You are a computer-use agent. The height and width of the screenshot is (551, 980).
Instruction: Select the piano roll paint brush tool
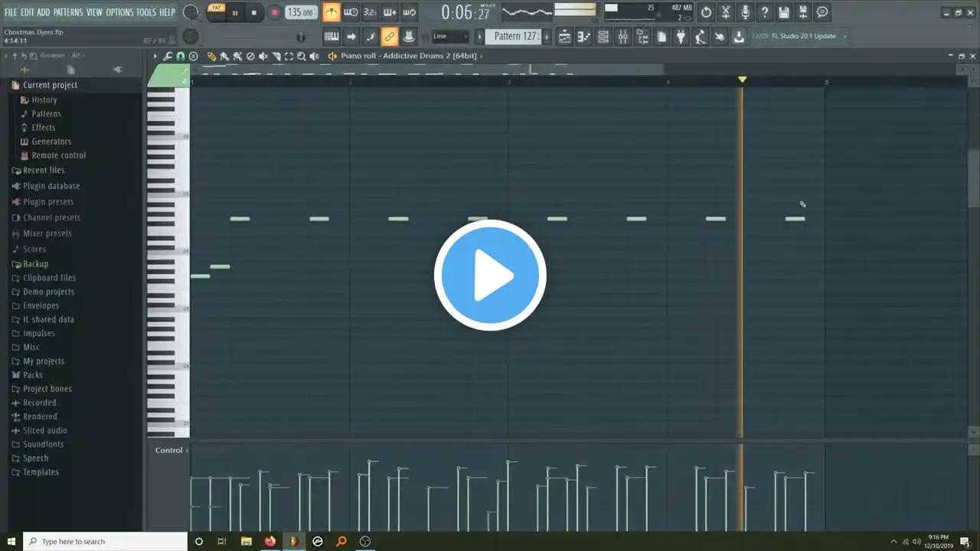pos(224,56)
